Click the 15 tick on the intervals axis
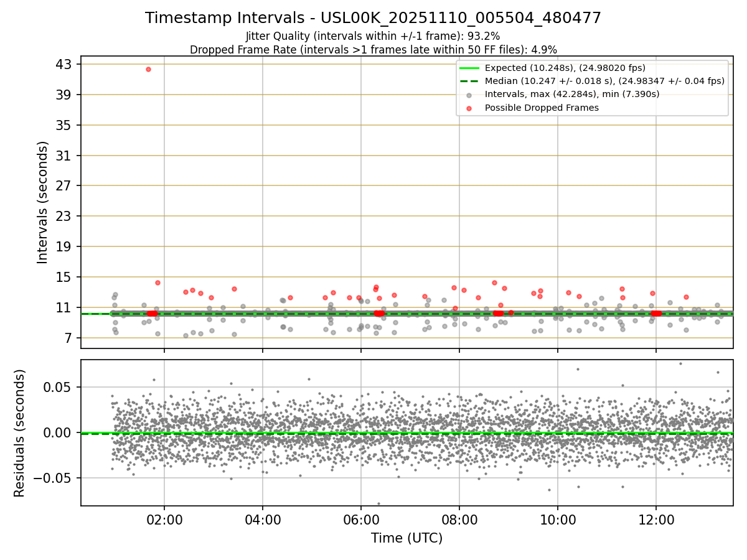Screen dimensions: 747x560 64,277
